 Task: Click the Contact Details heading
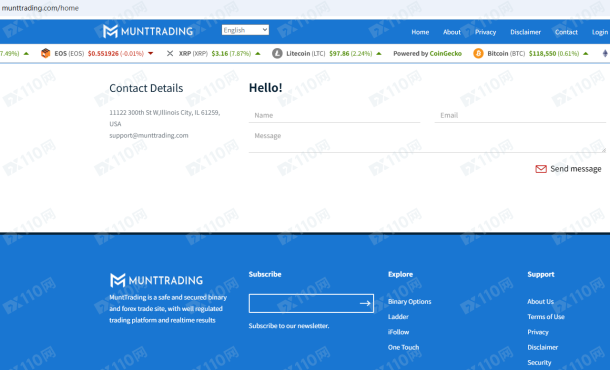pyautogui.click(x=146, y=88)
